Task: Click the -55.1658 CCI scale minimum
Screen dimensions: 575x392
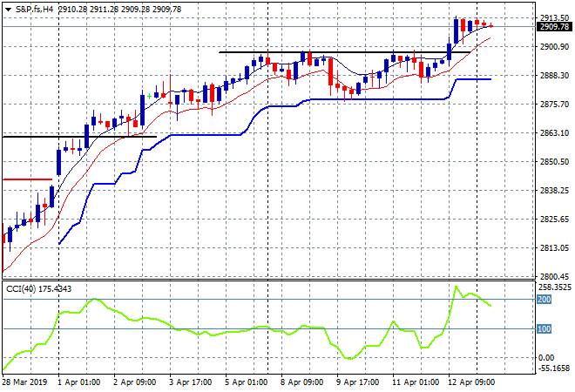Action: click(554, 368)
